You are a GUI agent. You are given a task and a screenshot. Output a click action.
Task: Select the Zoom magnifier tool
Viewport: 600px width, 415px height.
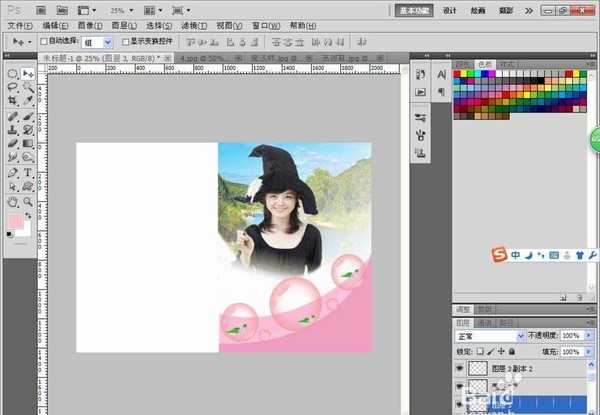coord(28,201)
